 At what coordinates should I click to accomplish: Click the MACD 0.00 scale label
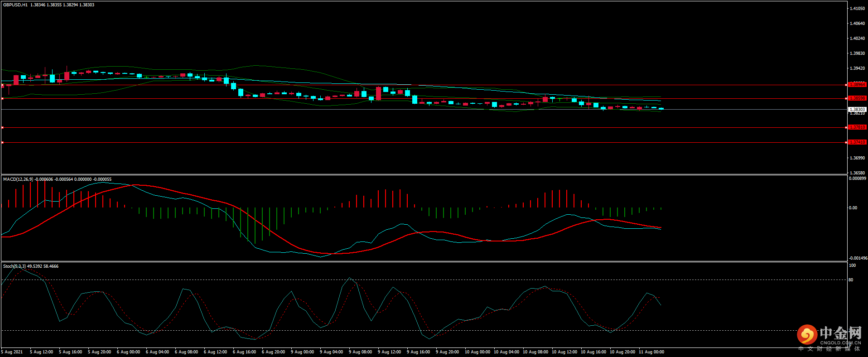853,208
